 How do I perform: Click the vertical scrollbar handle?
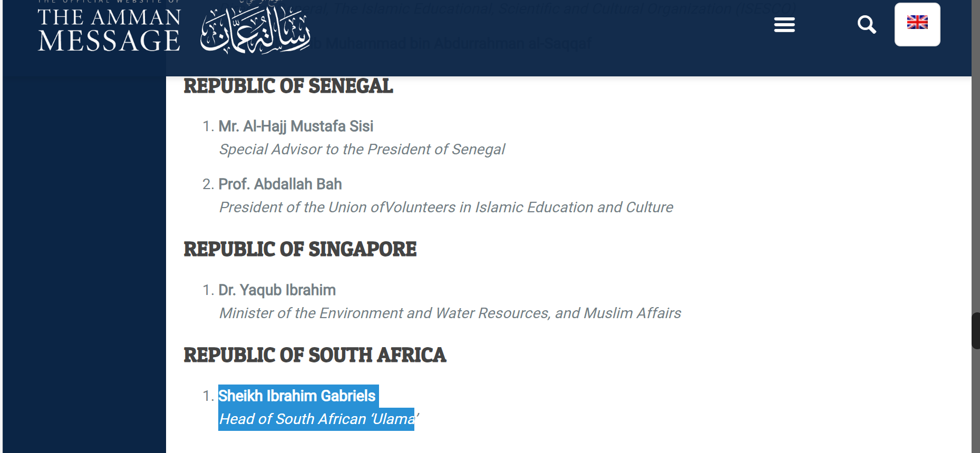point(976,331)
